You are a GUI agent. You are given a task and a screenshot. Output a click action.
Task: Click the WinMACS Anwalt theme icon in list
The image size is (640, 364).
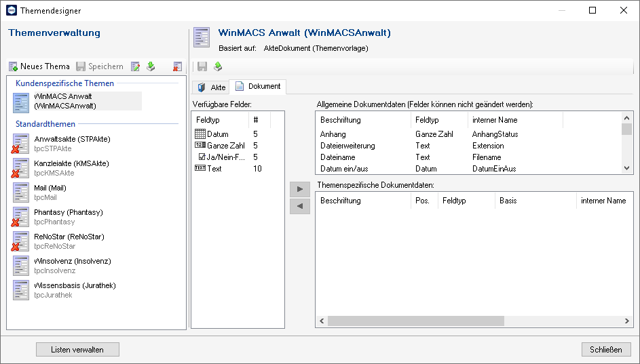point(20,103)
